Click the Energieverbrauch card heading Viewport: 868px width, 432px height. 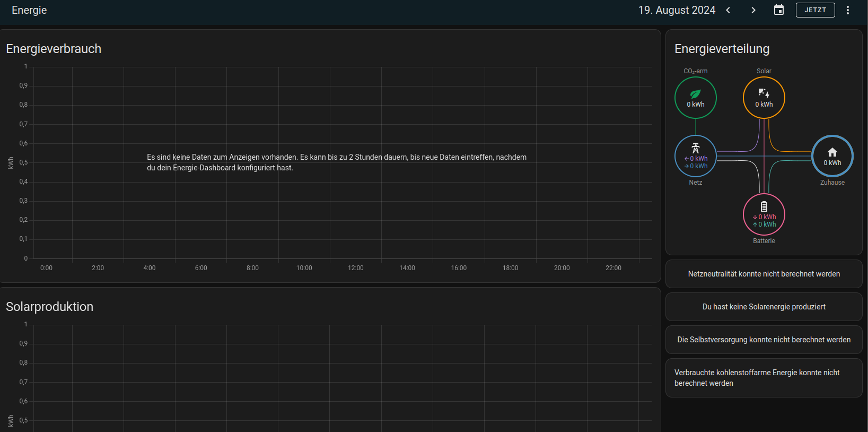54,49
